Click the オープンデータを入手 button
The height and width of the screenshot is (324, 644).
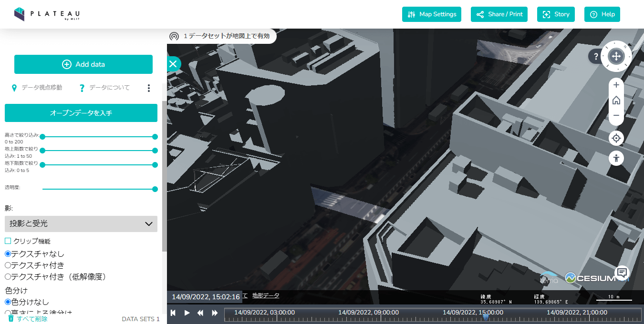point(81,113)
